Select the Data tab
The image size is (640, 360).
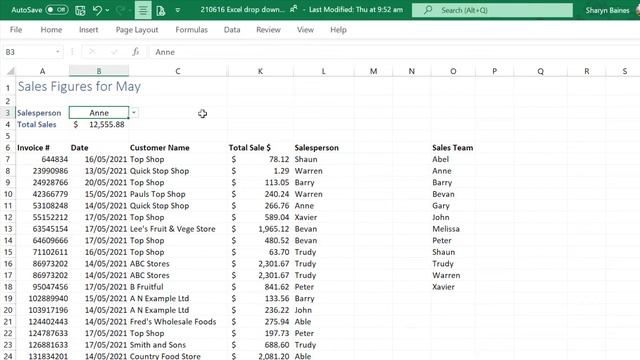[x=232, y=30]
